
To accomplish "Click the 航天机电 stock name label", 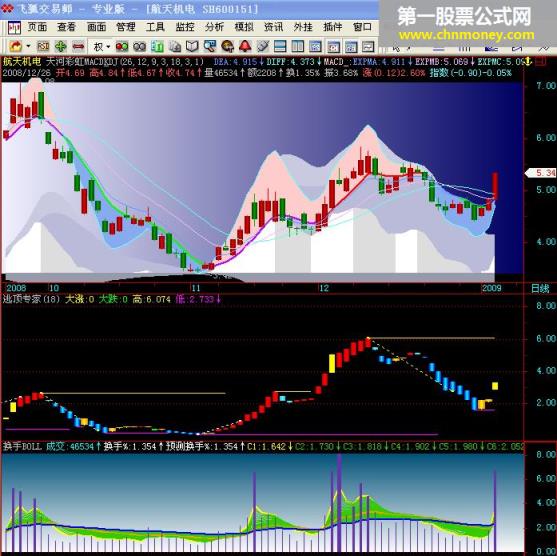I will (x=22, y=62).
